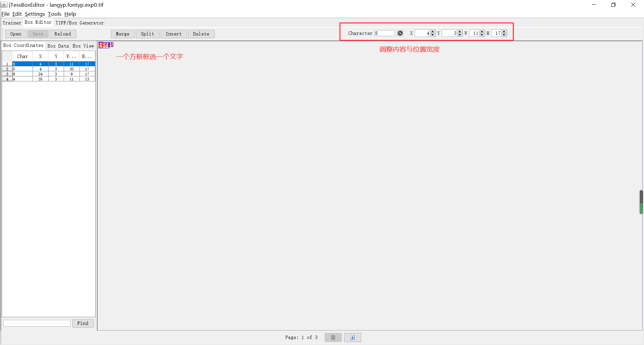Select the Box View tab
Image resolution: width=644 pixels, height=345 pixels.
coord(83,46)
